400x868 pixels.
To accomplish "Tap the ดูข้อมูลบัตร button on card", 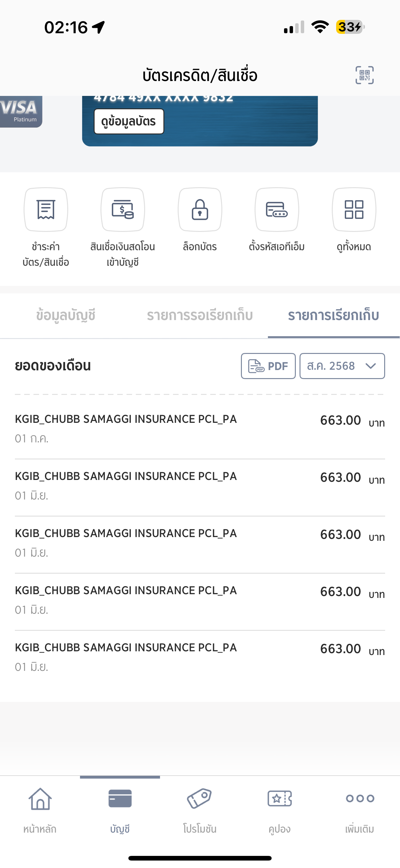I will click(129, 121).
